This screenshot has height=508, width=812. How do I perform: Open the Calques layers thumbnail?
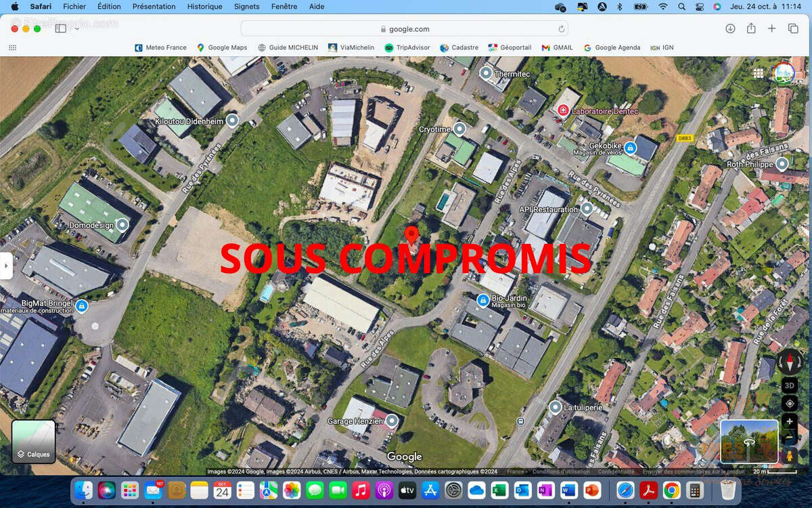tap(33, 441)
